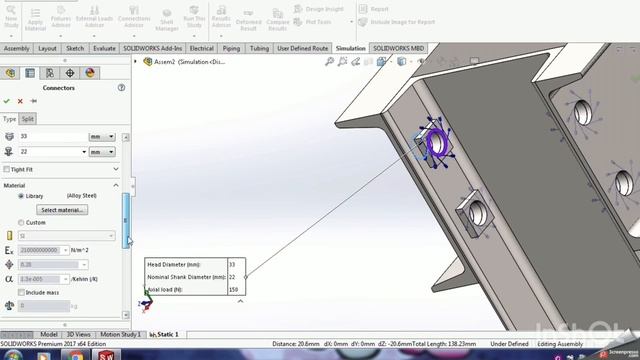Open Poisson's ratio value dropdown
Screen dimensions: 640x360
click(x=84, y=264)
